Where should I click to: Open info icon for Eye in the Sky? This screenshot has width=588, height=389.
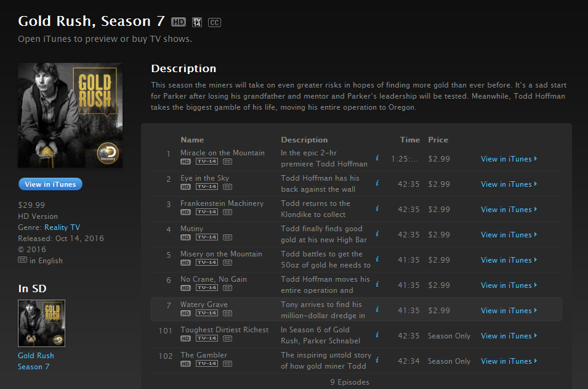377,183
